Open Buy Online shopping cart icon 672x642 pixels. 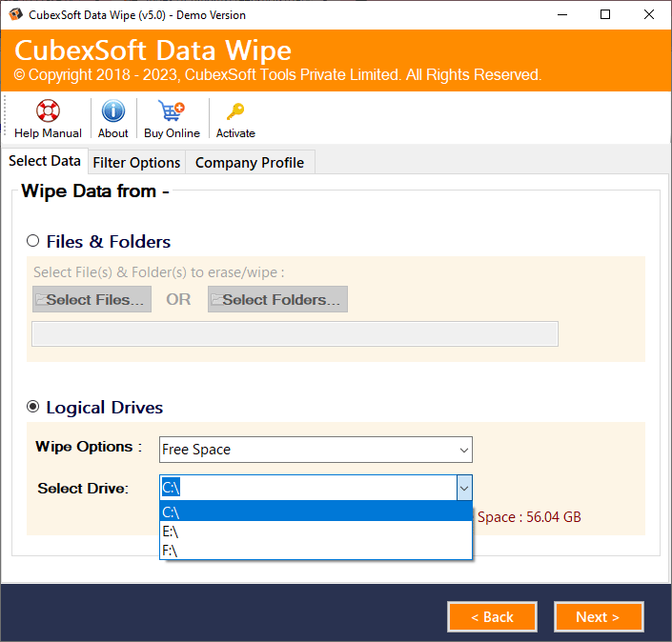tap(172, 110)
